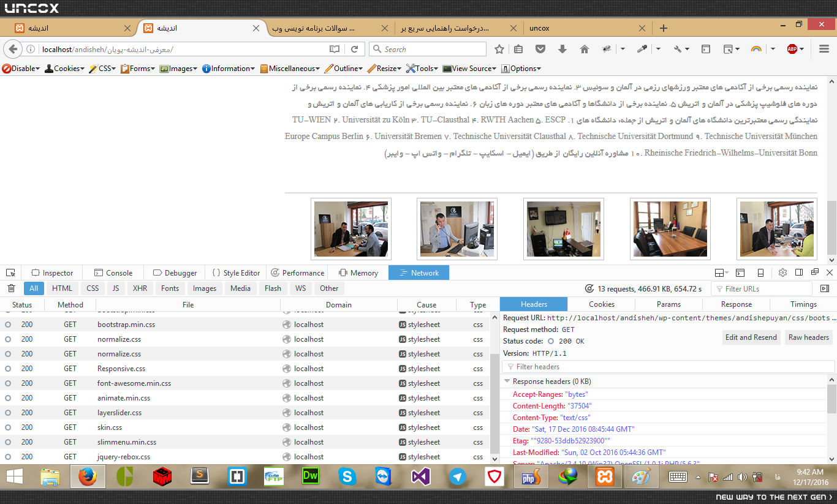Clear network requests with trash icon
Screen dimensions: 837x504
click(x=11, y=288)
